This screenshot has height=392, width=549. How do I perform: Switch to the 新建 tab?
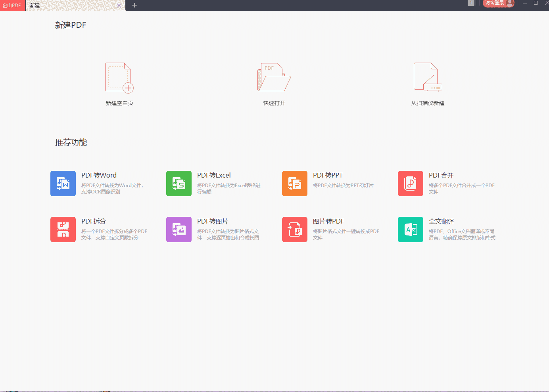[34, 5]
